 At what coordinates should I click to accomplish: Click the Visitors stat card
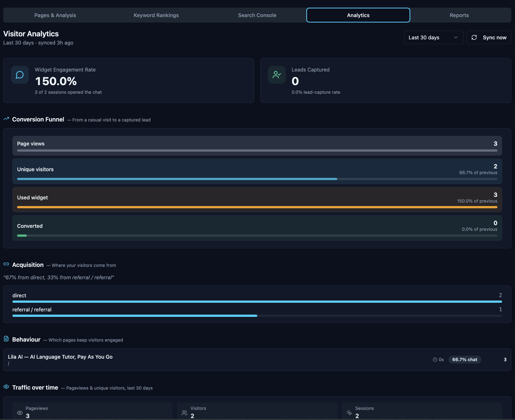coord(257,411)
